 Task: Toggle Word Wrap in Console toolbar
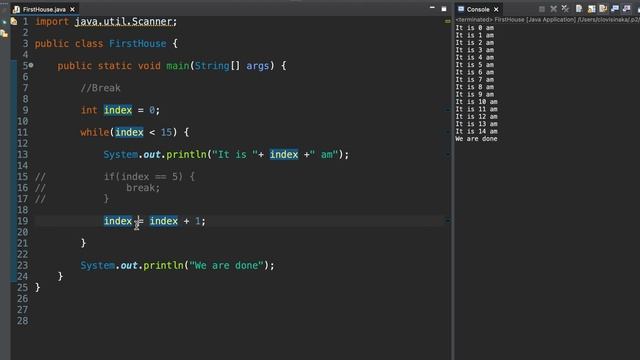[x=603, y=9]
